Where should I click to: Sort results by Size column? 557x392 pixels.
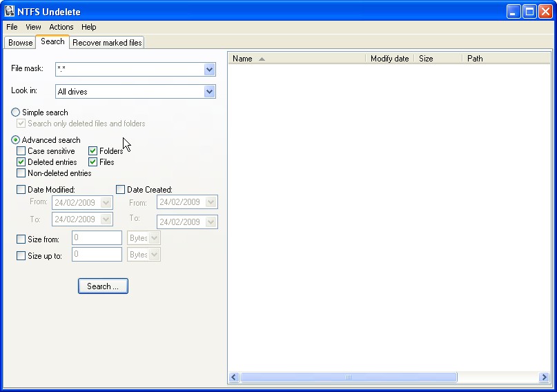(x=438, y=59)
